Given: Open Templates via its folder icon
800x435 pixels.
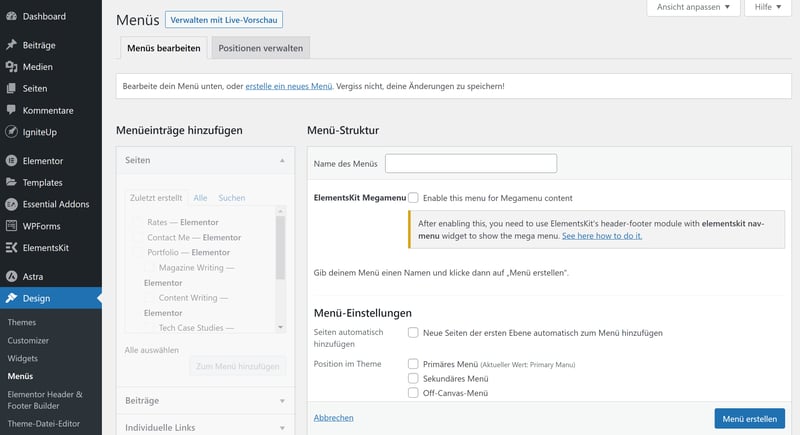Looking at the screenshot, I should coord(11,183).
